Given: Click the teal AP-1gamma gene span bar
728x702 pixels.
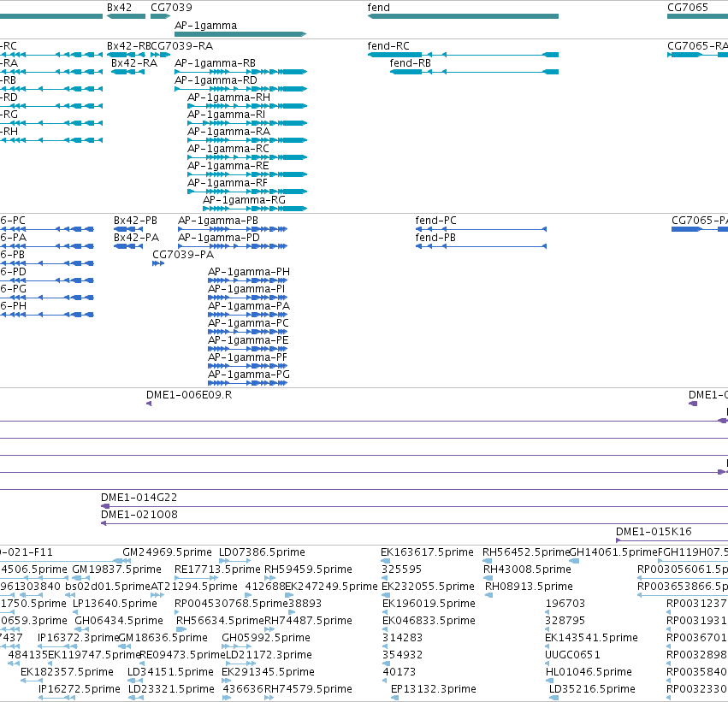Looking at the screenshot, I should [240, 34].
